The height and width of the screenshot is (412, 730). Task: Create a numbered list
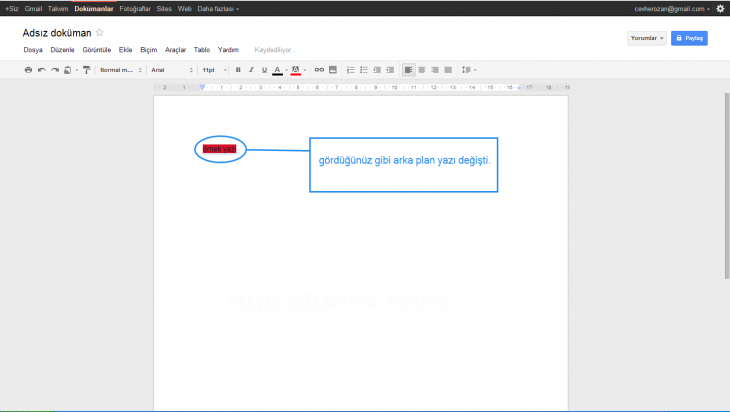pos(349,70)
